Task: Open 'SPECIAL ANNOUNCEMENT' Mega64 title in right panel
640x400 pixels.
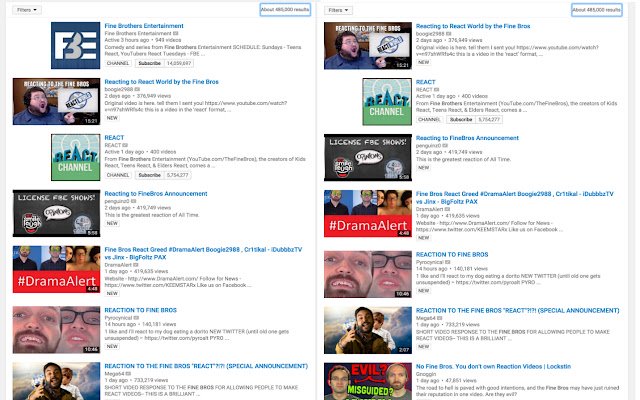Action: click(518, 311)
